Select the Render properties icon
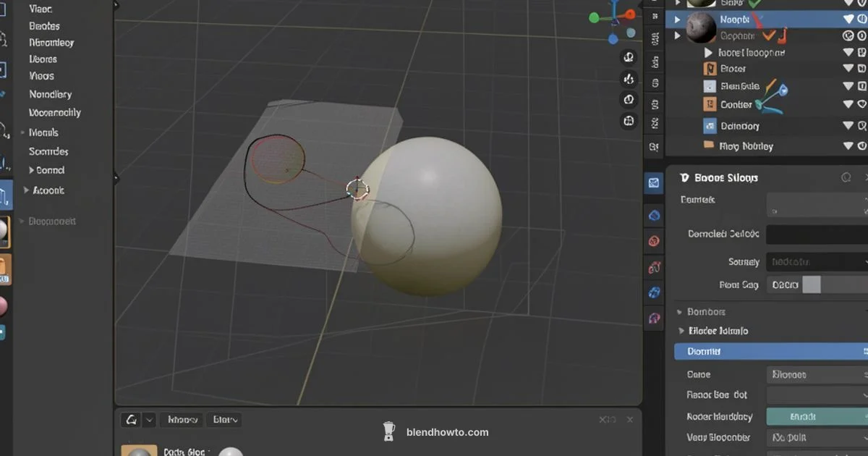Viewport: 868px width, 456px height. [654, 183]
